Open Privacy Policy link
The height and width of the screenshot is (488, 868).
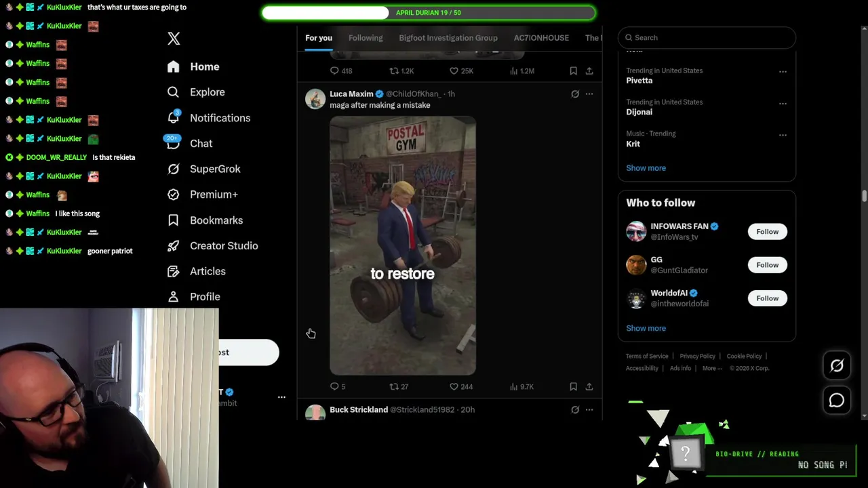coord(698,356)
